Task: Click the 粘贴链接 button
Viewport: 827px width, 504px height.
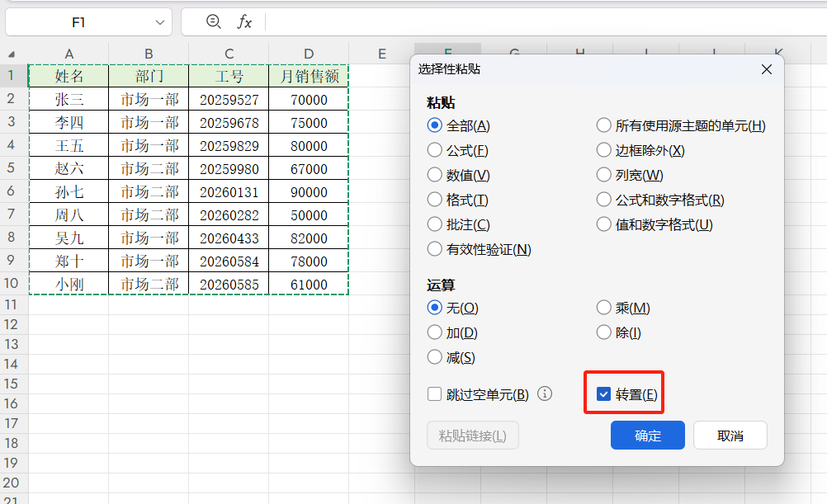Action: click(472, 435)
